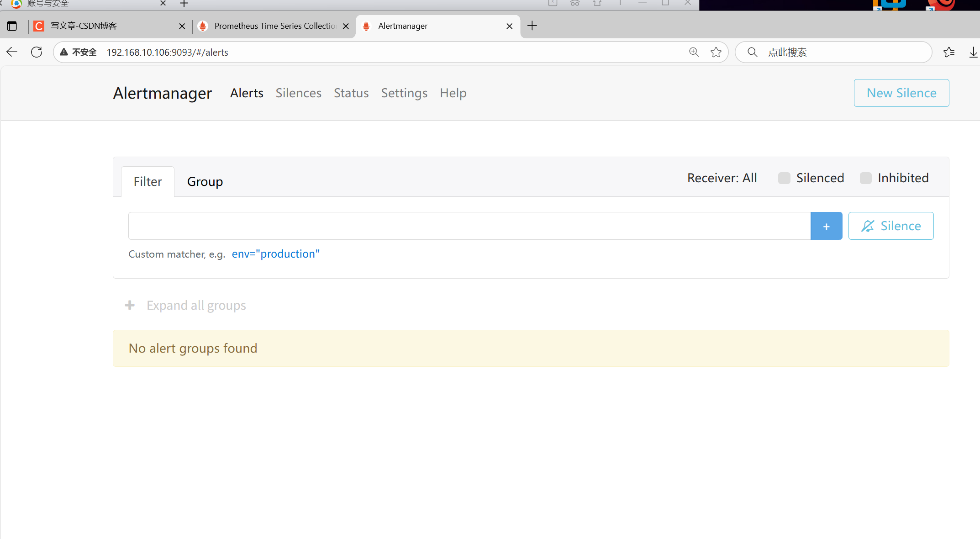
Task: Reload the Alertmanager page
Action: click(37, 52)
